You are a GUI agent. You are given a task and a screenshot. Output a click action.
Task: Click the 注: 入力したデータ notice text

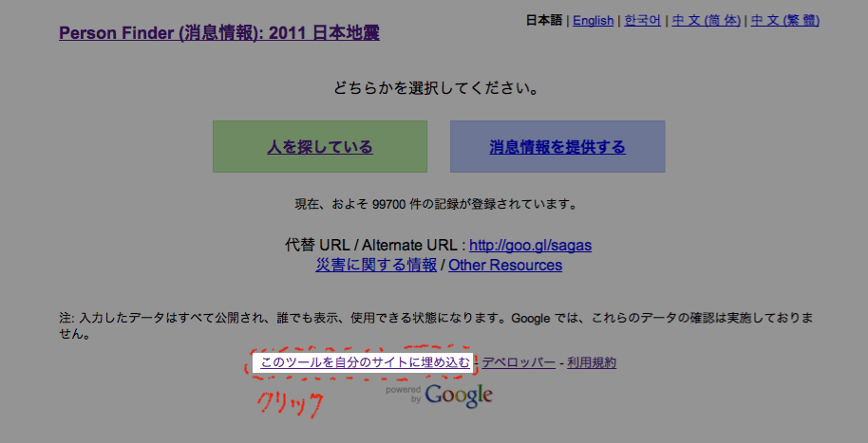[x=436, y=326]
